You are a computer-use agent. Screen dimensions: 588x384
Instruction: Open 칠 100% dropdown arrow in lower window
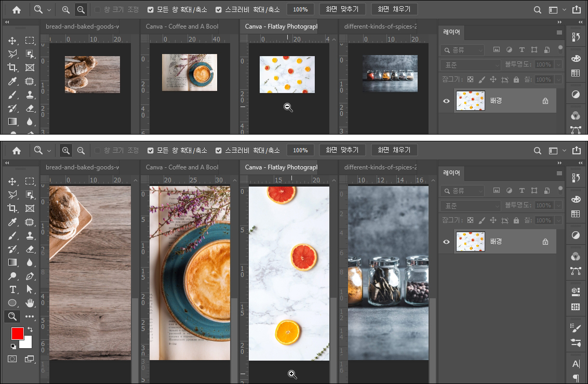click(x=559, y=220)
